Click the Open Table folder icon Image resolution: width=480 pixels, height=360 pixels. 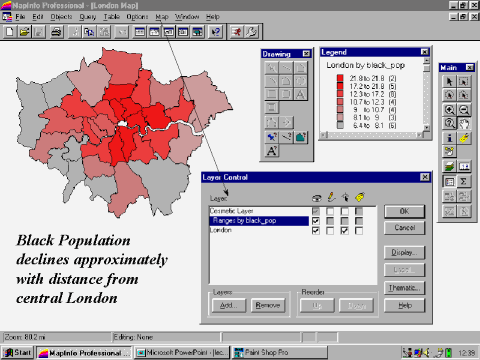pyautogui.click(x=24, y=32)
